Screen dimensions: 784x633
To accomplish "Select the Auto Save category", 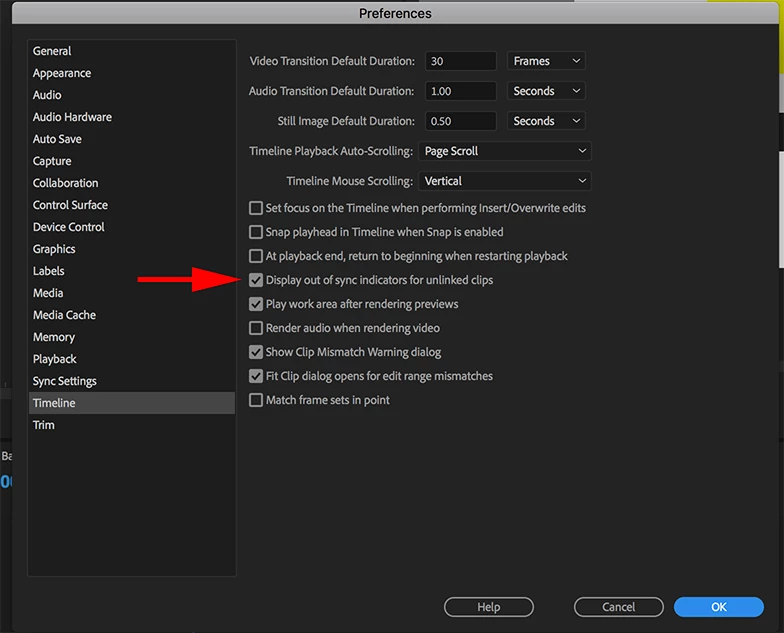I will pyautogui.click(x=57, y=139).
